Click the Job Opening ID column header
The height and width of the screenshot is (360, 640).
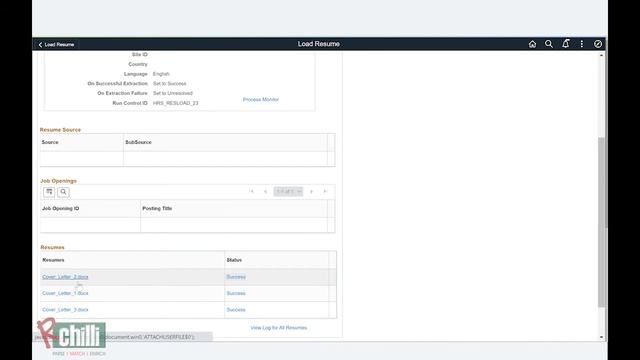(61, 209)
